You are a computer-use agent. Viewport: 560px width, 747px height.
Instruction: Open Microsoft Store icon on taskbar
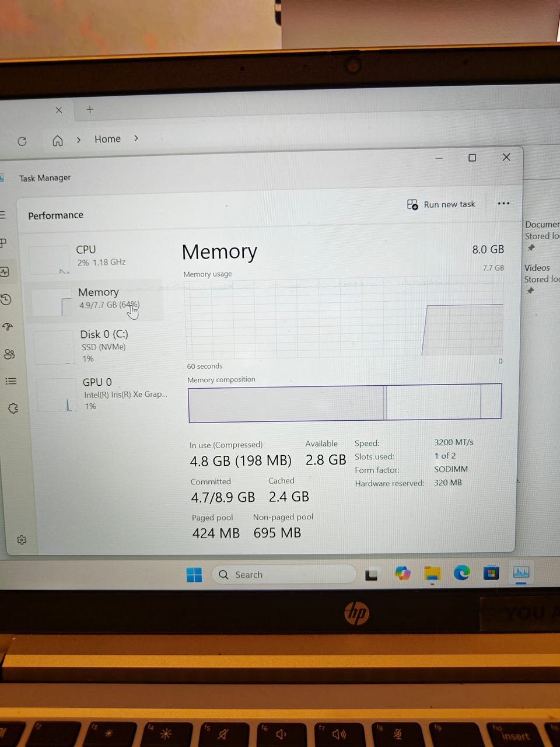click(491, 573)
